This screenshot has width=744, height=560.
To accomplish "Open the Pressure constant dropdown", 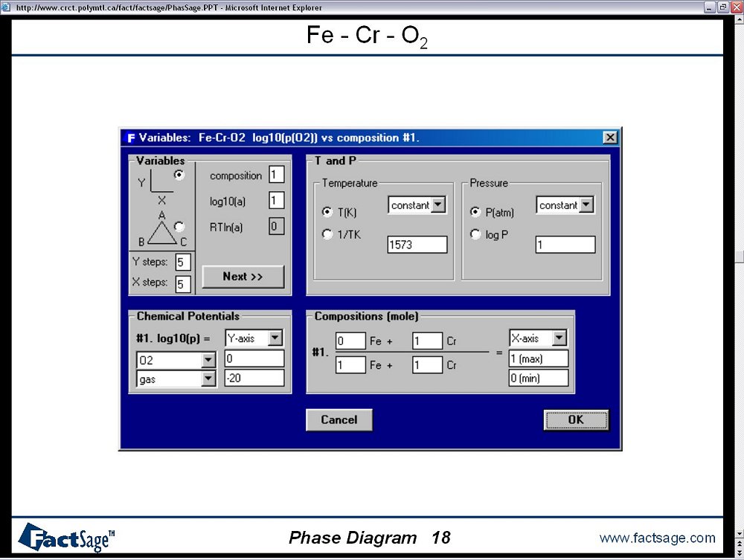I will (x=587, y=205).
